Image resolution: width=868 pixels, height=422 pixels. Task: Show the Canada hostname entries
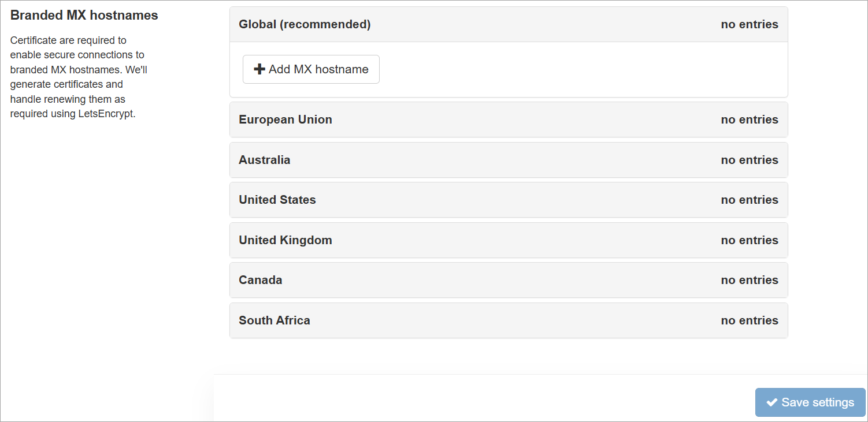[x=261, y=280]
